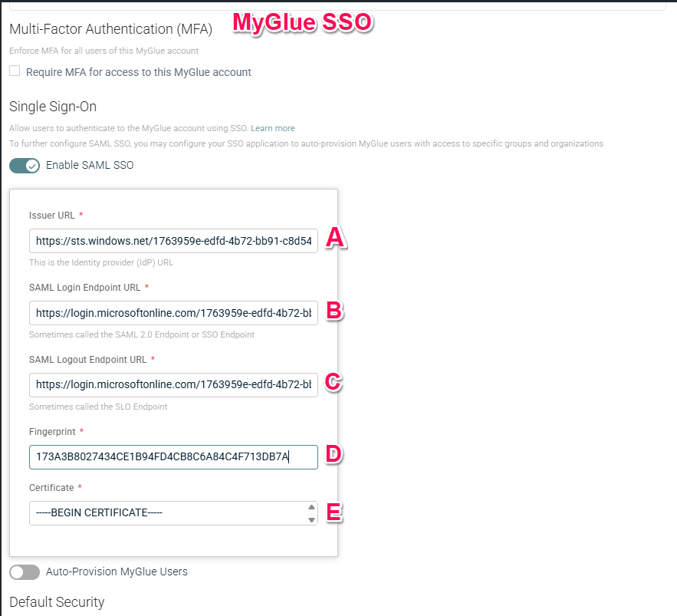Click the Single Sign-On section heading

pyautogui.click(x=53, y=107)
